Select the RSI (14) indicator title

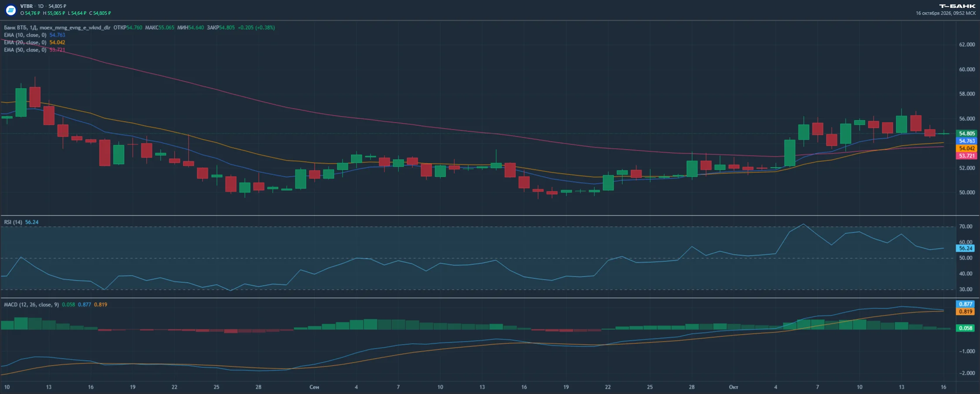13,222
